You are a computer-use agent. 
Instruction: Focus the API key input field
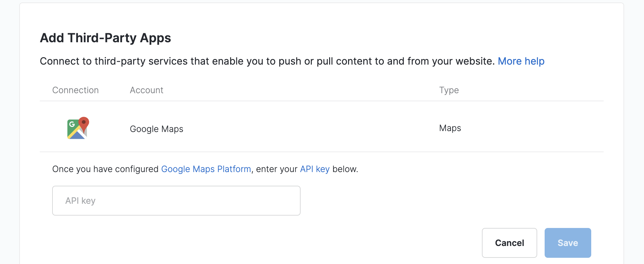[x=176, y=201]
